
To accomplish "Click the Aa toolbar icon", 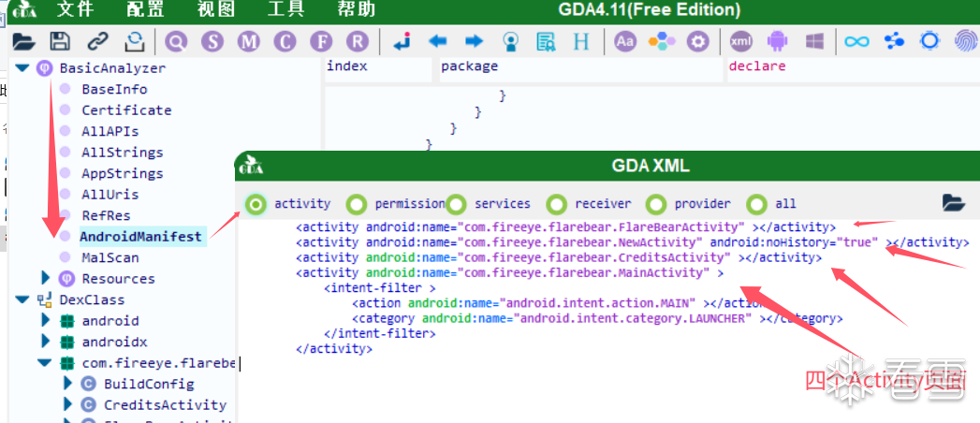I will pos(625,42).
